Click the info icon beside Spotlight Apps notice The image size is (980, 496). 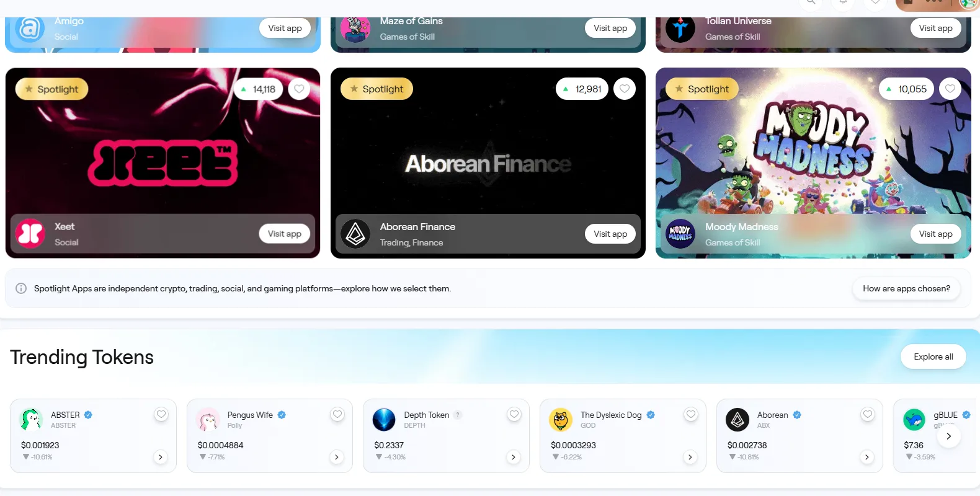tap(21, 288)
